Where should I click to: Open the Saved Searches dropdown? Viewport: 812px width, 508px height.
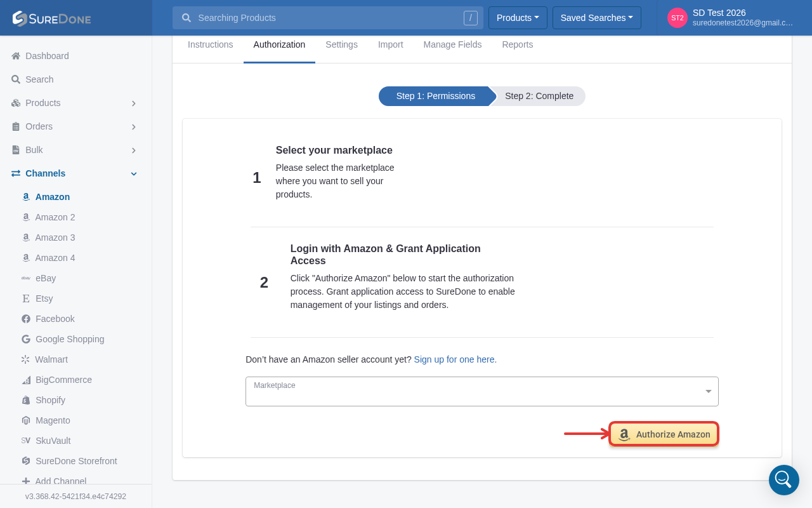pos(597,18)
